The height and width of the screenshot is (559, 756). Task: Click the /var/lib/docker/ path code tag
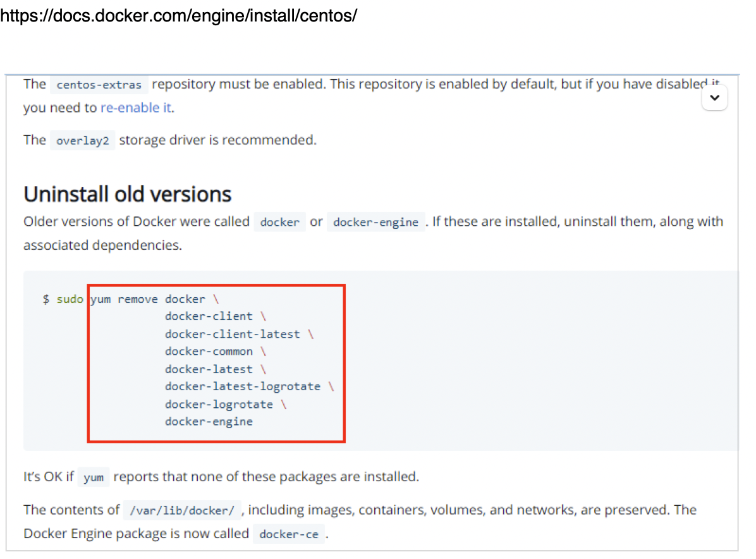point(182,510)
